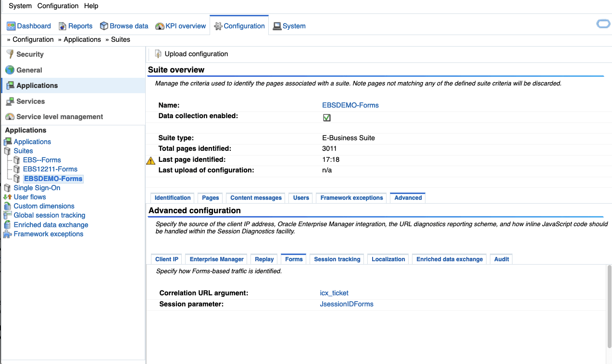Click the General globe icon
612x364 pixels.
(10, 70)
